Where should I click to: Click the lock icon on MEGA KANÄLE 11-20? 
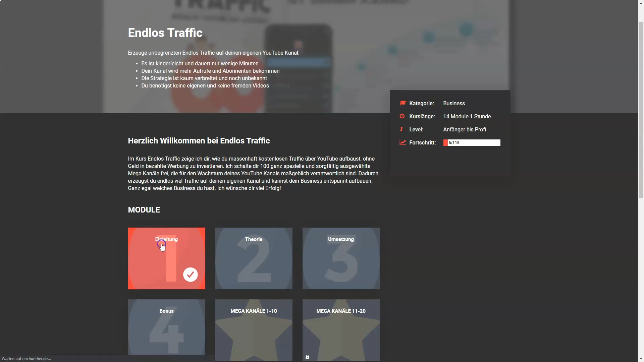coord(307,357)
